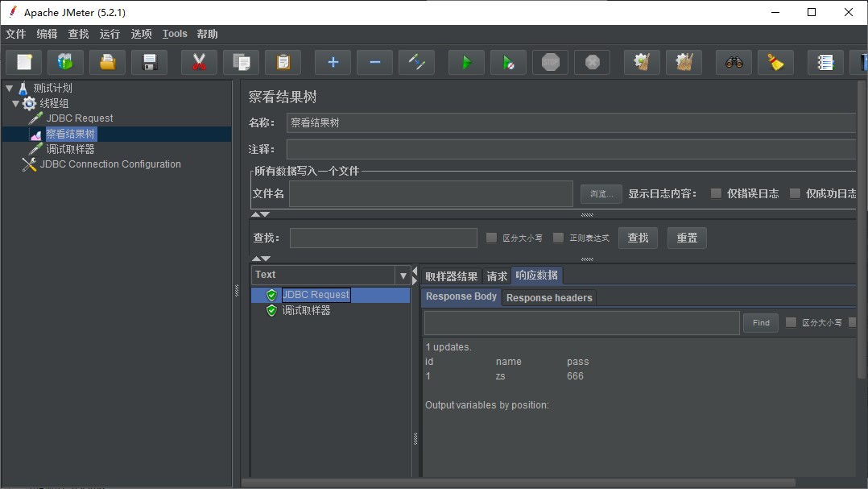This screenshot has height=489, width=868.
Task: Open the 帮助 menu
Action: (207, 34)
